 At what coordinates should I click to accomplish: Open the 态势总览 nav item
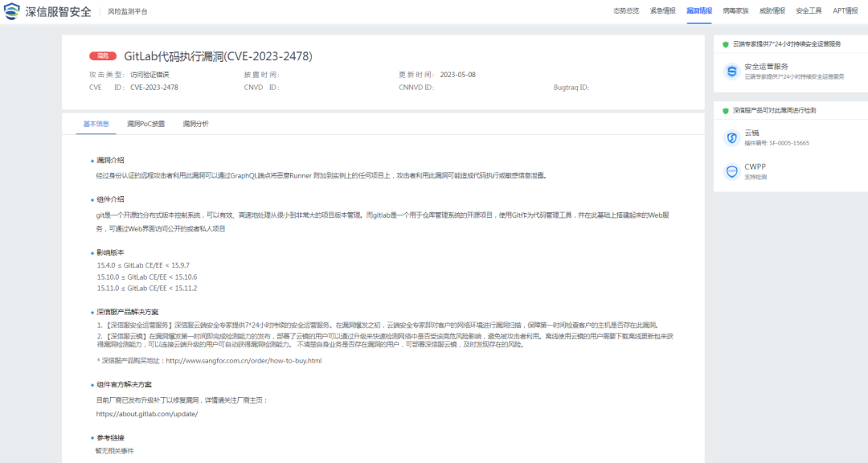[626, 11]
